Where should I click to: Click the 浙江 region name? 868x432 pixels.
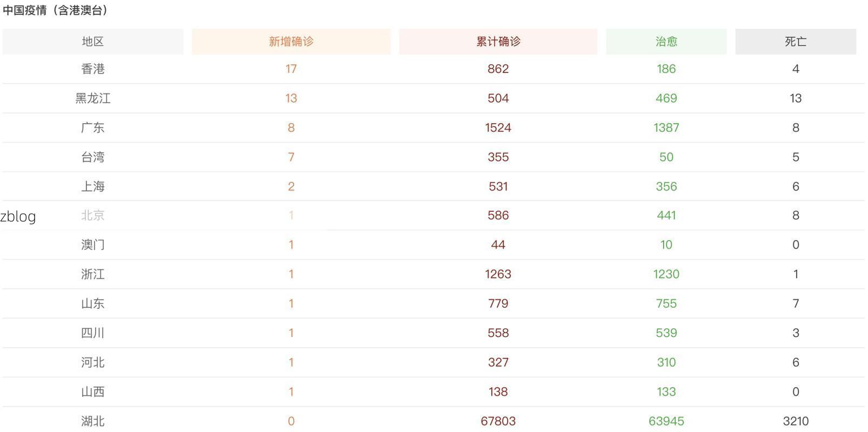pos(93,274)
